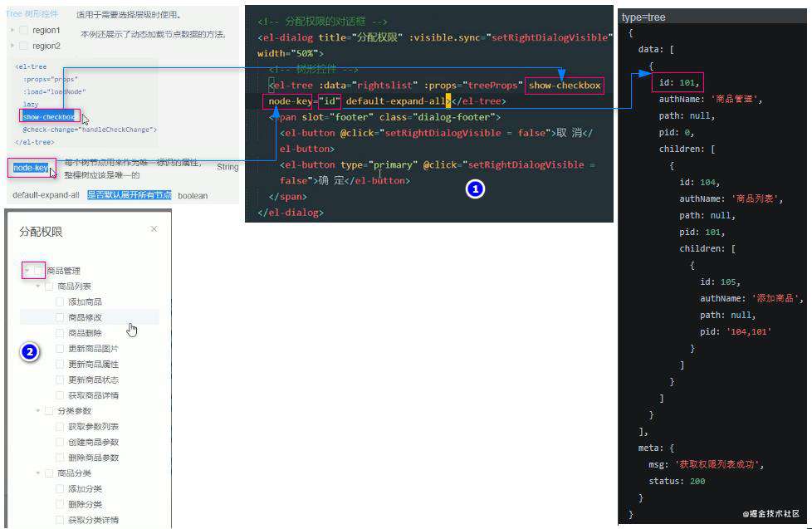Click show-checkbox in the dark code editor
The height and width of the screenshot is (529, 812).
pyautogui.click(x=565, y=86)
